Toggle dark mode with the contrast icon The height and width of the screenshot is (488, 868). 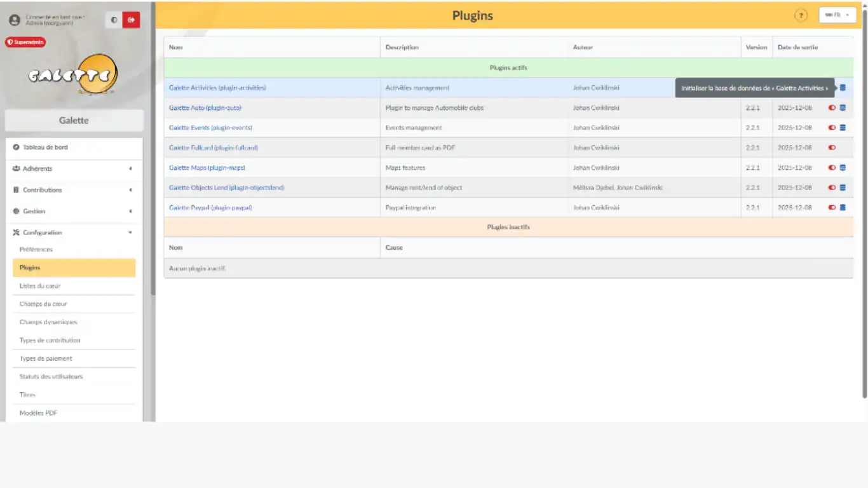114,20
